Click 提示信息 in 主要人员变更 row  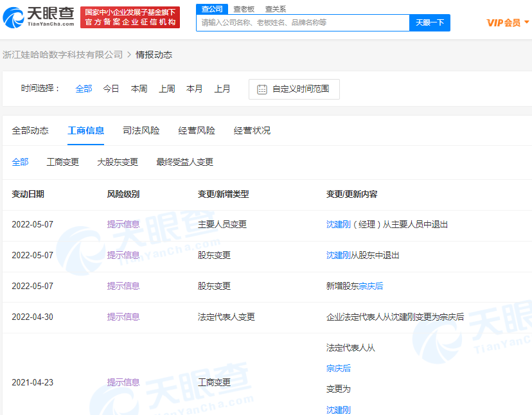[x=123, y=225]
